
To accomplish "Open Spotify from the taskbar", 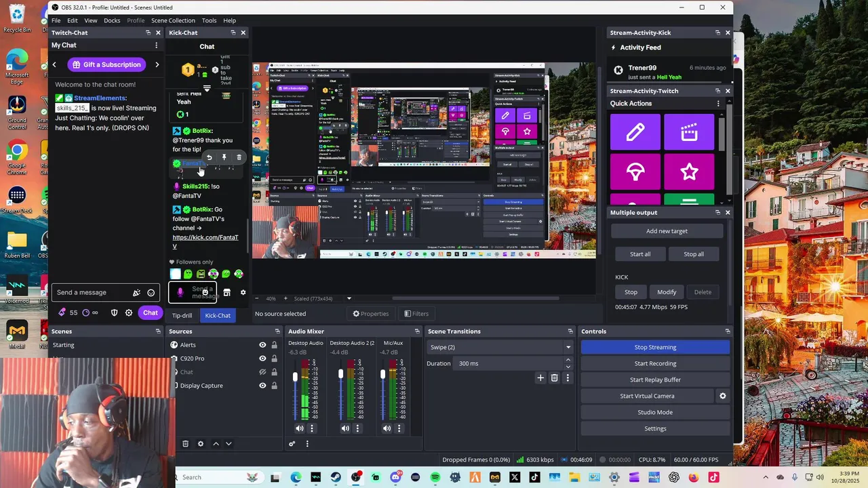I will [x=435, y=477].
